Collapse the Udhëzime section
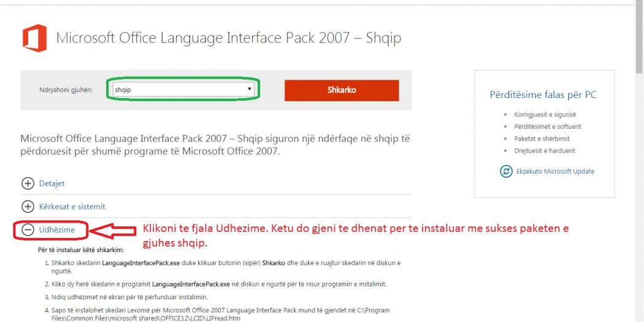Image resolution: width=644 pixels, height=322 pixels. pyautogui.click(x=56, y=229)
